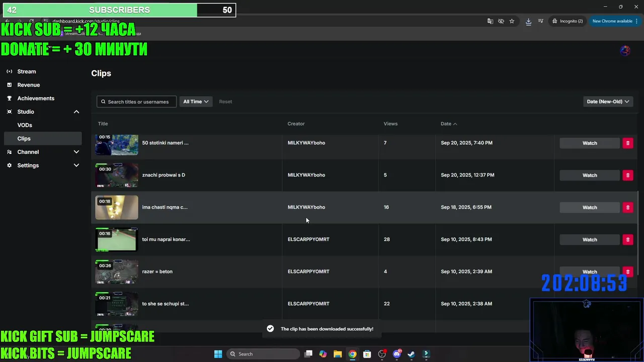Click the "to she se schupi st..." title
644x362 pixels.
tap(166, 304)
